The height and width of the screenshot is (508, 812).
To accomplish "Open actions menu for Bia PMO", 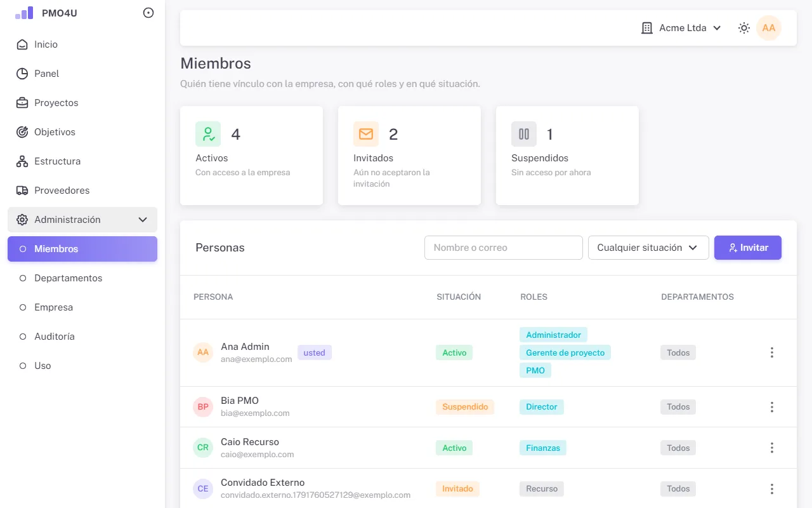I will tap(772, 407).
